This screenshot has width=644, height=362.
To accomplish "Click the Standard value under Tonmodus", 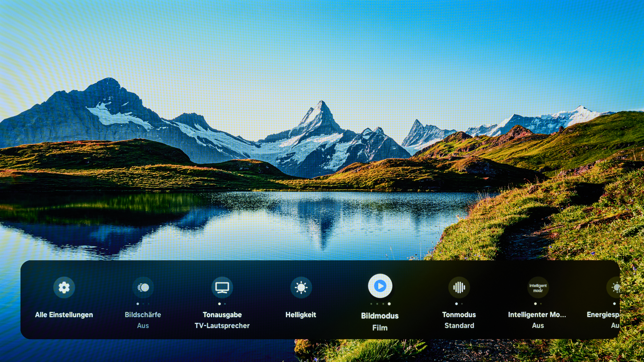I will 459,325.
